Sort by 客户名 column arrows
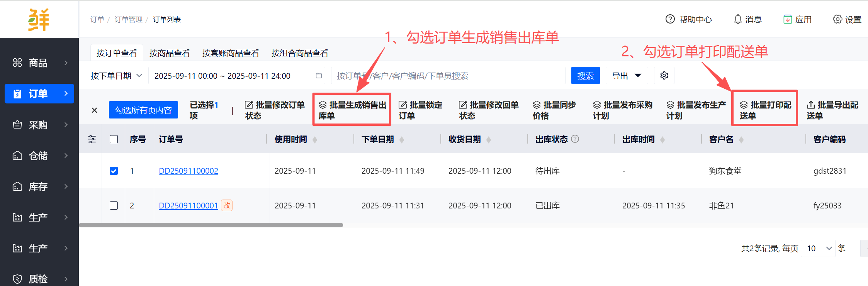Screen dimensions: 868x286 point(741,140)
